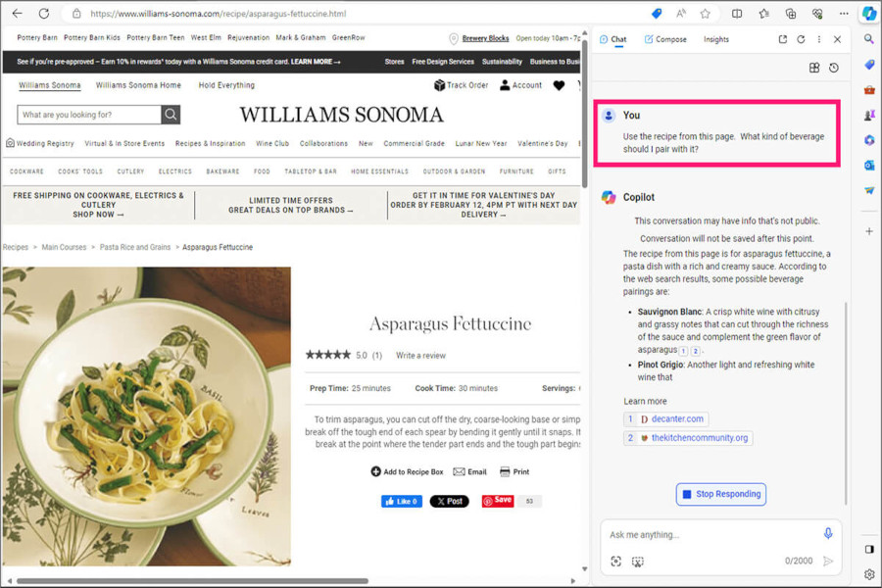Open Copilot pane more options menu
882x588 pixels.
tap(819, 39)
